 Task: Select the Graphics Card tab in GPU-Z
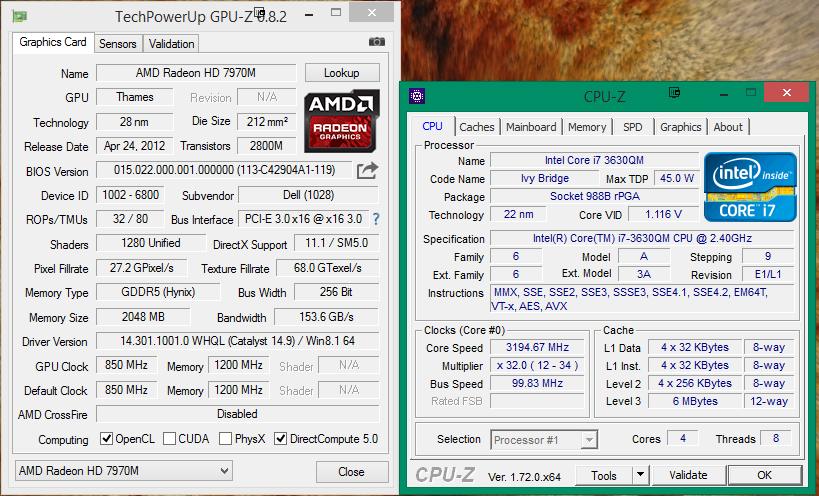click(x=53, y=42)
